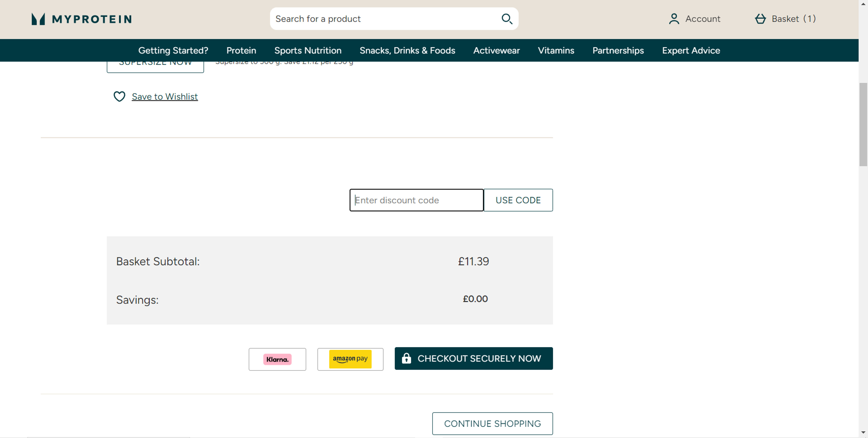This screenshot has height=438, width=868.
Task: Pay with Amazon Pay button
Action: point(350,359)
